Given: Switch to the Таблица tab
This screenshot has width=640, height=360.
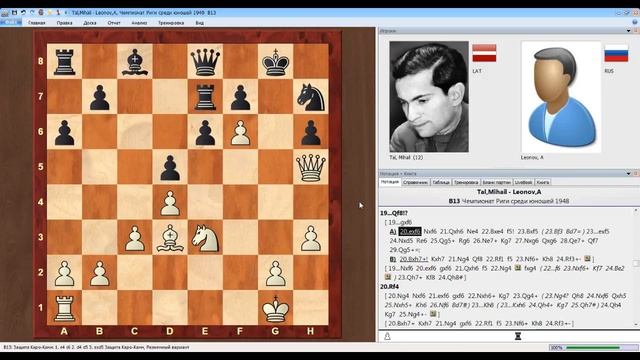Looking at the screenshot, I should click(x=441, y=182).
